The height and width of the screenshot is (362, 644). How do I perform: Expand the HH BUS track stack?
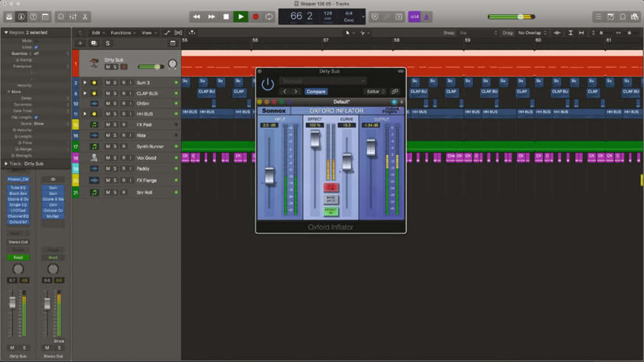85,114
